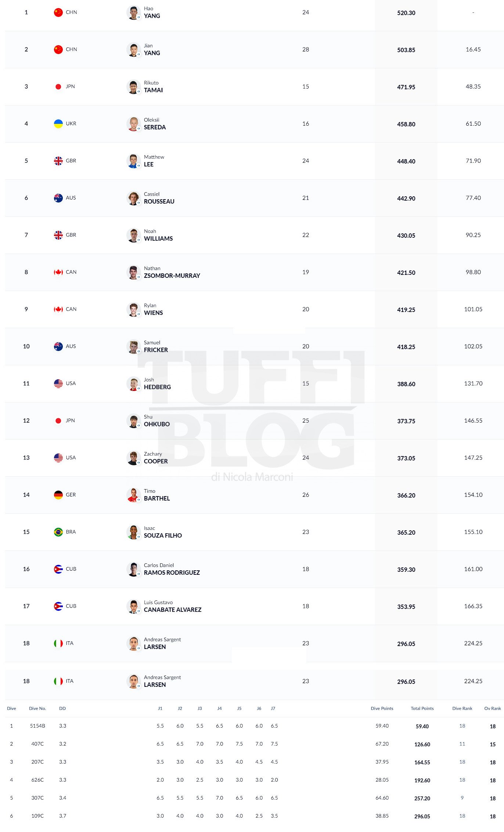
Task: Click the Canada flag icon beside Rylan Wiens
Action: pos(58,309)
